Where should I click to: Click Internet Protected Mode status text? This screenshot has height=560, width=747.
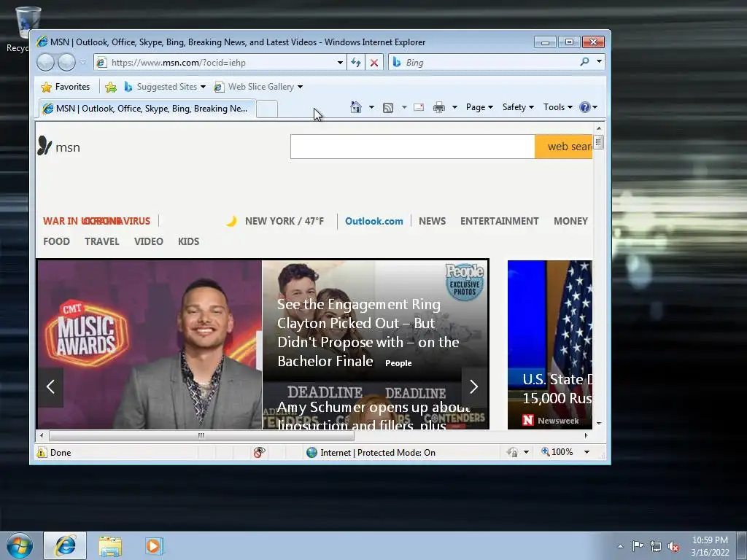(378, 452)
